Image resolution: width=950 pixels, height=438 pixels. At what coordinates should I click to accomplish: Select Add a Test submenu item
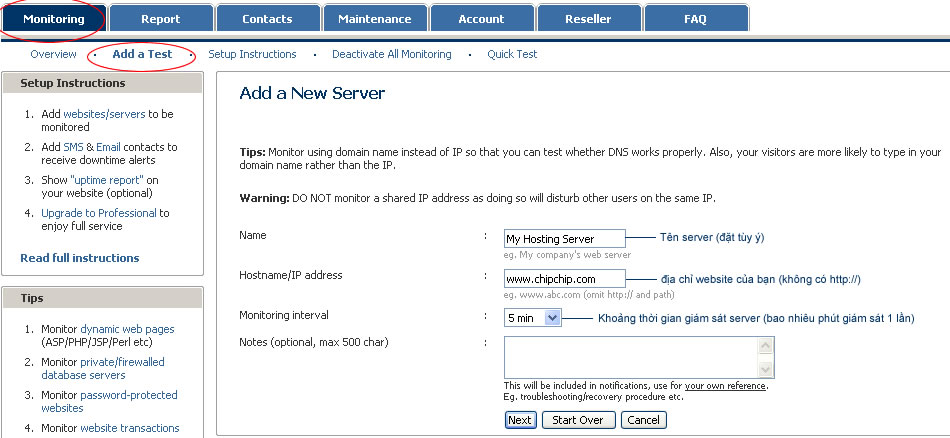pyautogui.click(x=142, y=54)
